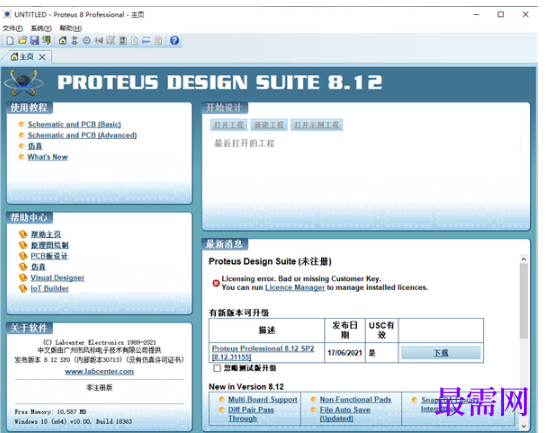Maximize the Proteus window
Viewport: 547px width, 433px height.
click(x=501, y=14)
